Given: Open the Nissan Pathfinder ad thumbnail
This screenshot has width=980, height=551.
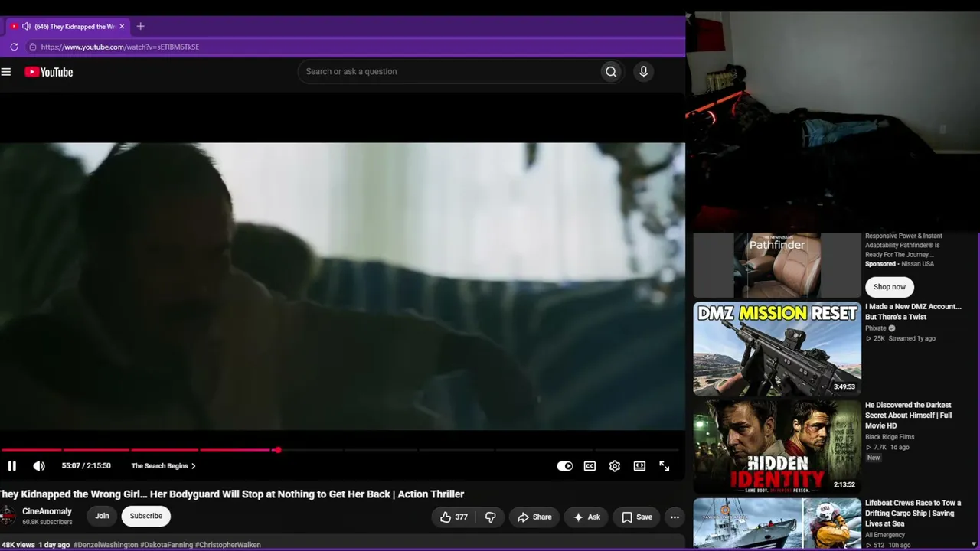Looking at the screenshot, I should click(x=777, y=265).
